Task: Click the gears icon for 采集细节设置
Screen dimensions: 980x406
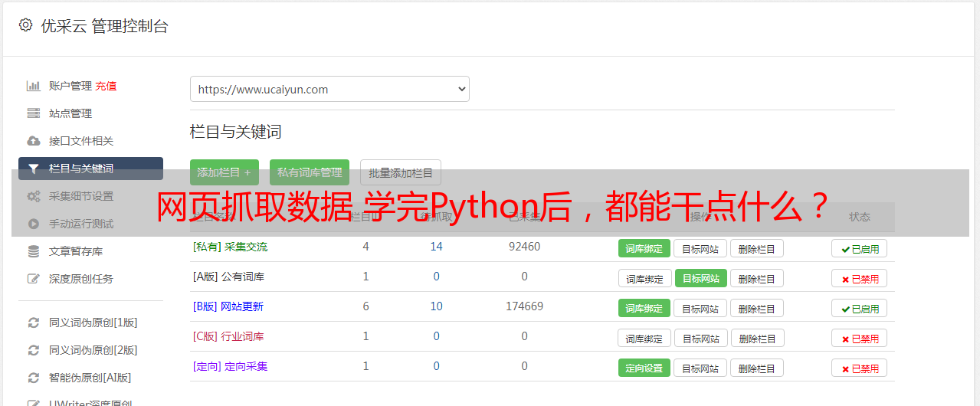Action: pyautogui.click(x=33, y=196)
